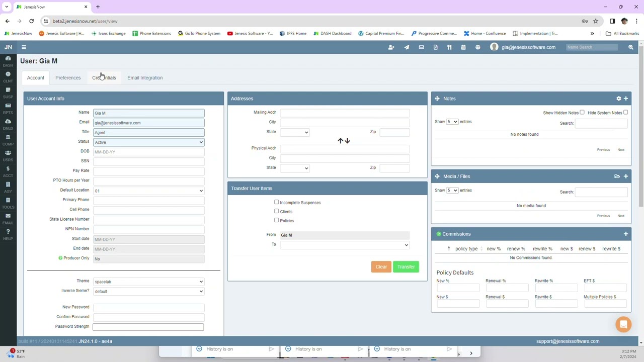Screen dimensions: 644x362
Task: Switch to the Credentials tab
Action: [x=104, y=78]
